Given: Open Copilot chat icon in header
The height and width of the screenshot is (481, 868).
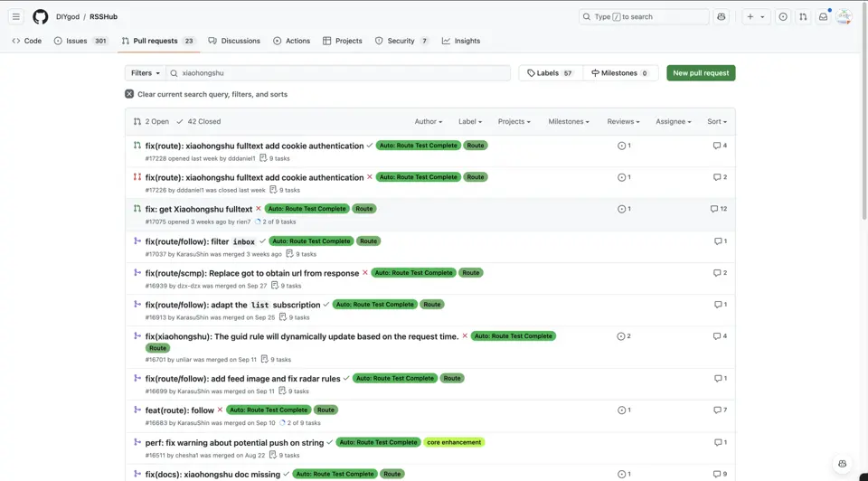Looking at the screenshot, I should [721, 16].
